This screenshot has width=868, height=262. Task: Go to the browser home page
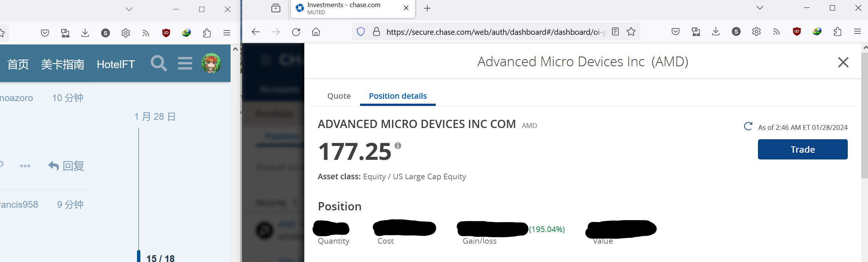tap(316, 32)
